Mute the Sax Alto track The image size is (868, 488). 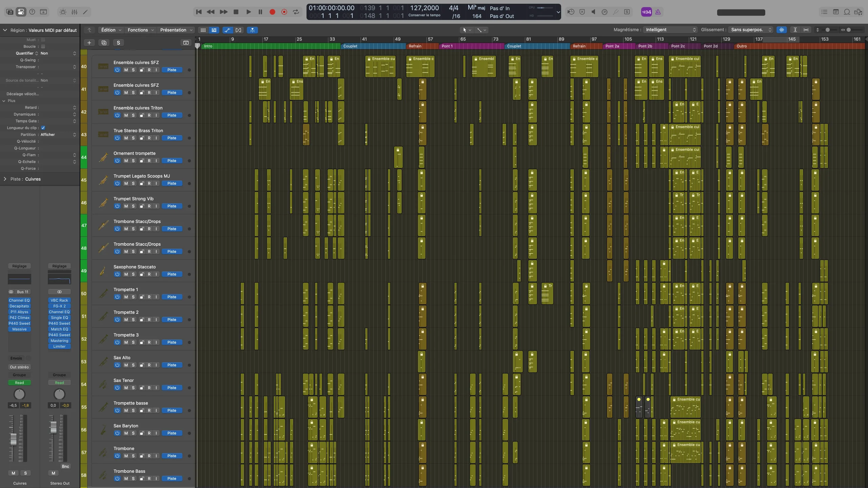coord(126,365)
